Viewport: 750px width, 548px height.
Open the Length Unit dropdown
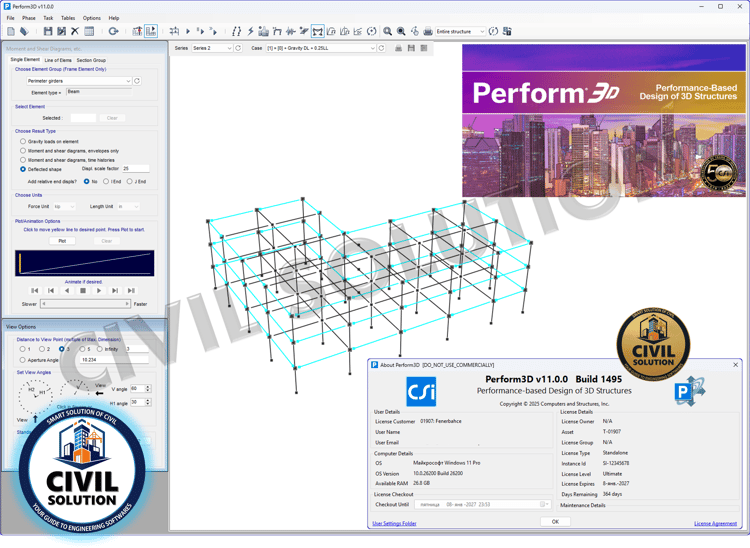pyautogui.click(x=129, y=207)
